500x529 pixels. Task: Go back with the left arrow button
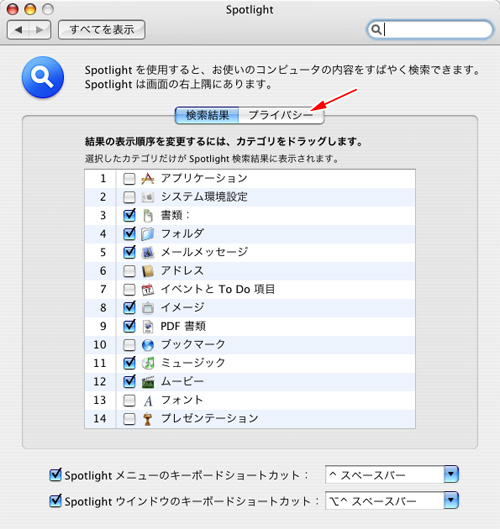point(18,30)
